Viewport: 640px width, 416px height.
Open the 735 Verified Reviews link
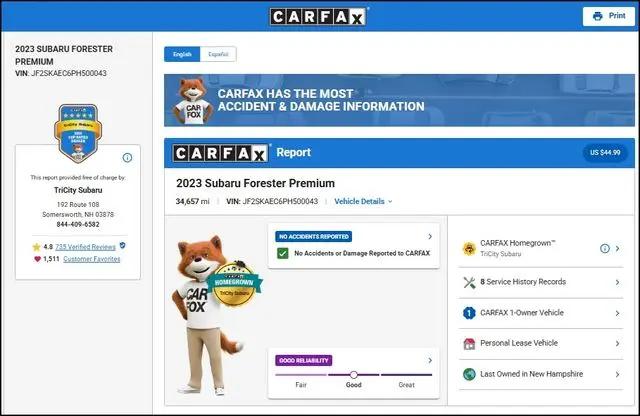[x=85, y=247]
